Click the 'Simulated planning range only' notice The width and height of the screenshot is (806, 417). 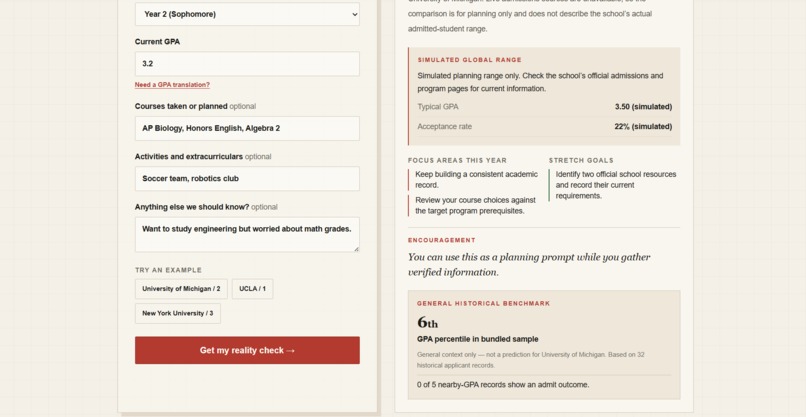click(540, 82)
